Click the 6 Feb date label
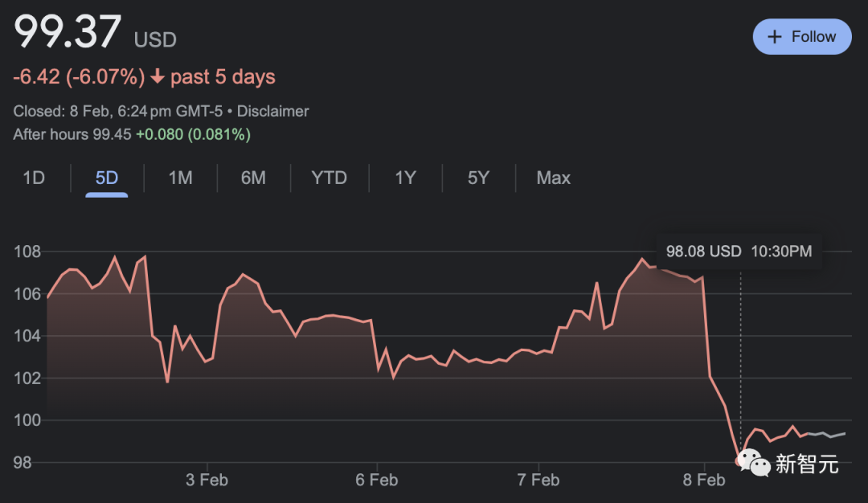The width and height of the screenshot is (868, 503). point(376,480)
